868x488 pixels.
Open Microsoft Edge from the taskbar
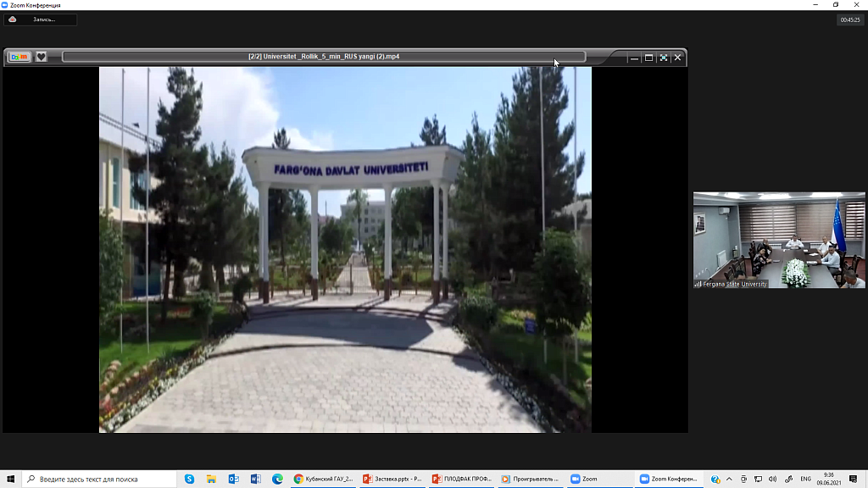pyautogui.click(x=277, y=480)
